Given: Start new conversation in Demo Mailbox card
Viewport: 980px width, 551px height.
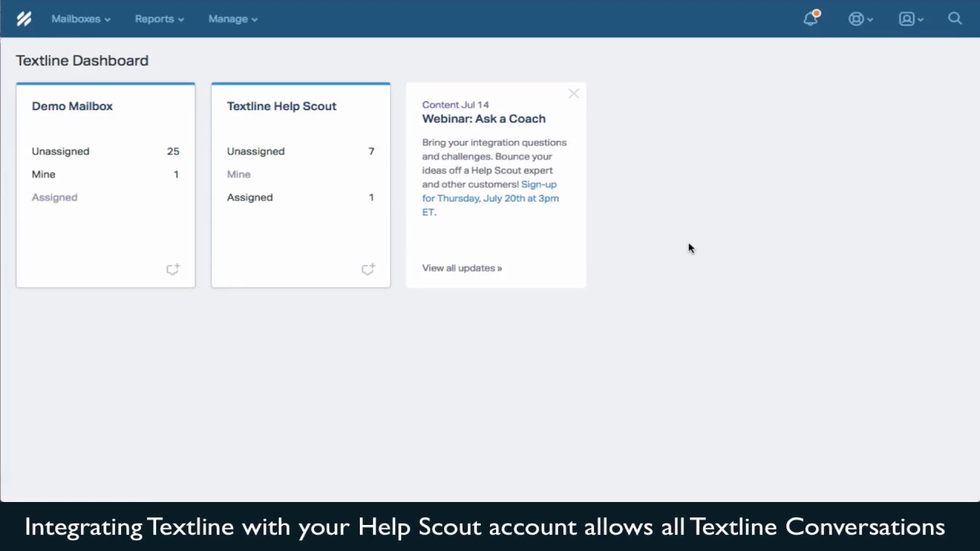Looking at the screenshot, I should [x=173, y=269].
